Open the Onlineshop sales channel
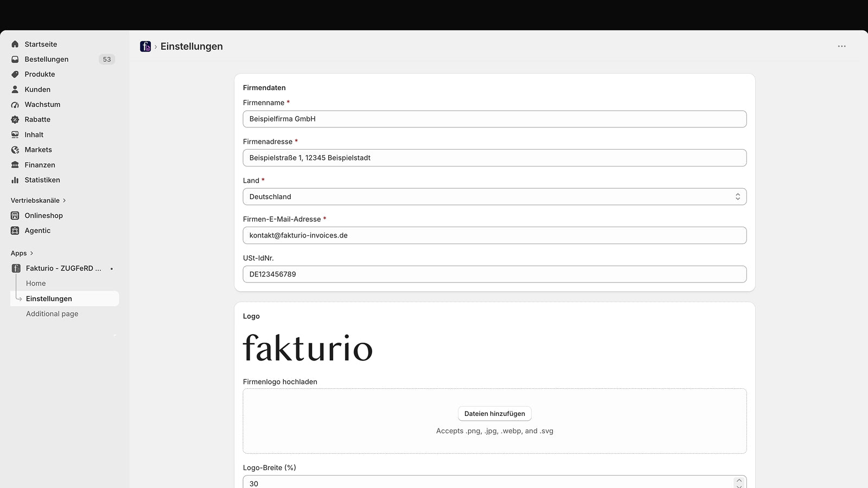This screenshot has height=488, width=868. [x=43, y=216]
